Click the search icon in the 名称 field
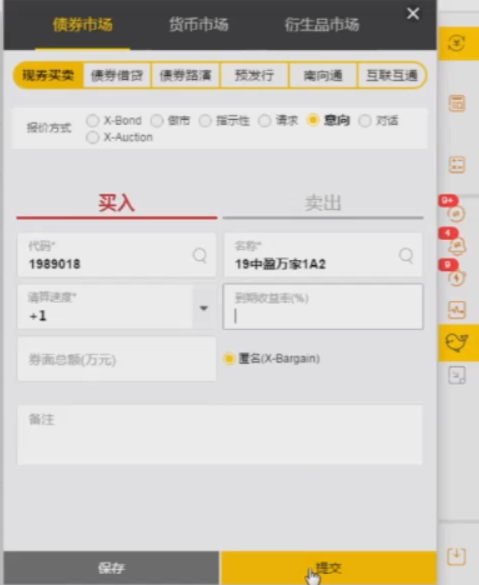The width and height of the screenshot is (479, 585). pyautogui.click(x=406, y=256)
